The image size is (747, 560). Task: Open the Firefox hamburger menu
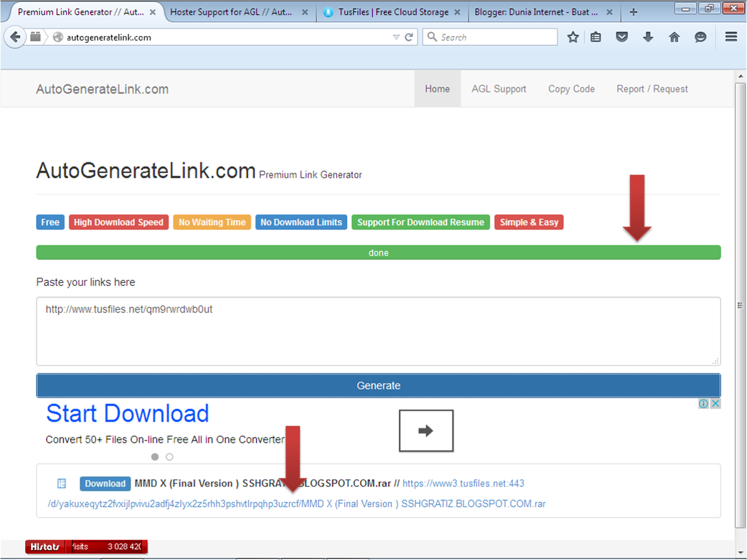(x=731, y=37)
